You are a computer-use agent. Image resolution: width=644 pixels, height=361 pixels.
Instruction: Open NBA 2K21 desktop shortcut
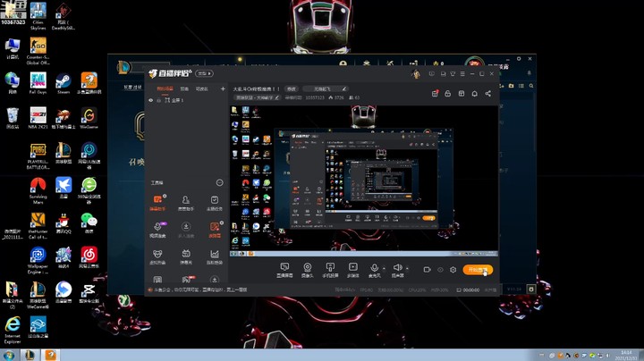[x=38, y=118]
